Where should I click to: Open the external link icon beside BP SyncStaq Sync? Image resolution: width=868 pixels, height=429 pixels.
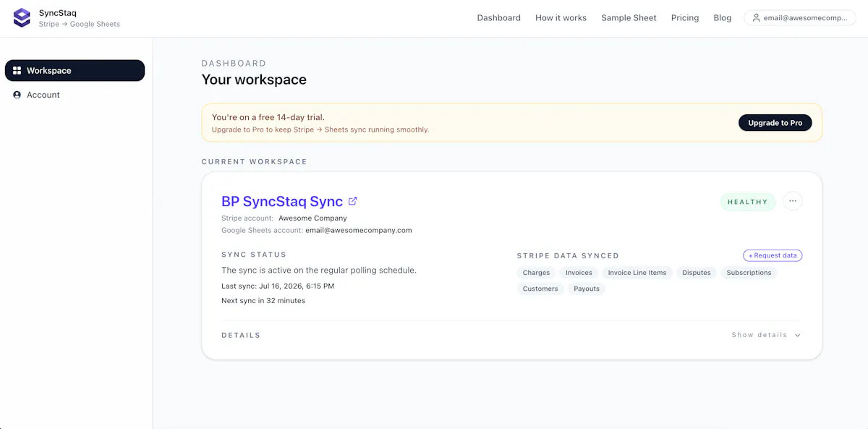[x=353, y=201]
